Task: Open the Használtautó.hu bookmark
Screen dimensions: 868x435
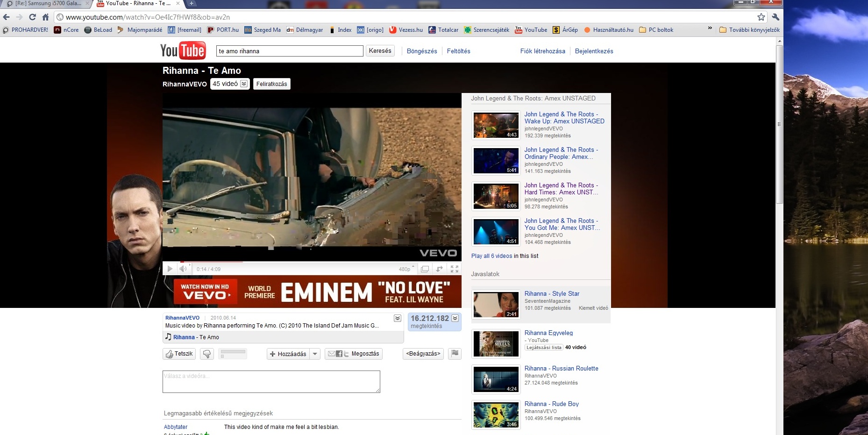Action: click(x=609, y=30)
